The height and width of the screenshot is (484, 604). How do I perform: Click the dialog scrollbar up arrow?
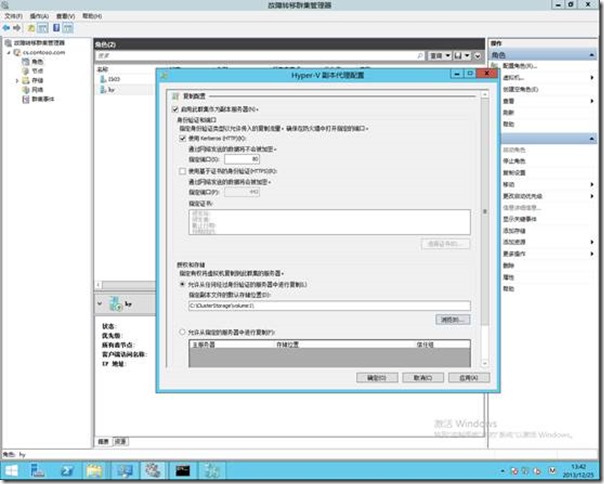(x=485, y=94)
